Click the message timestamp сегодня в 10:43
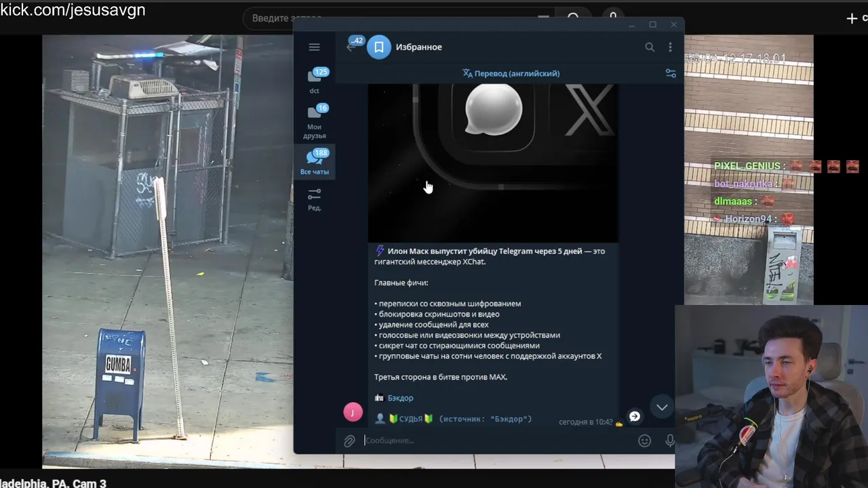Viewport: 868px width, 488px height. [x=586, y=422]
